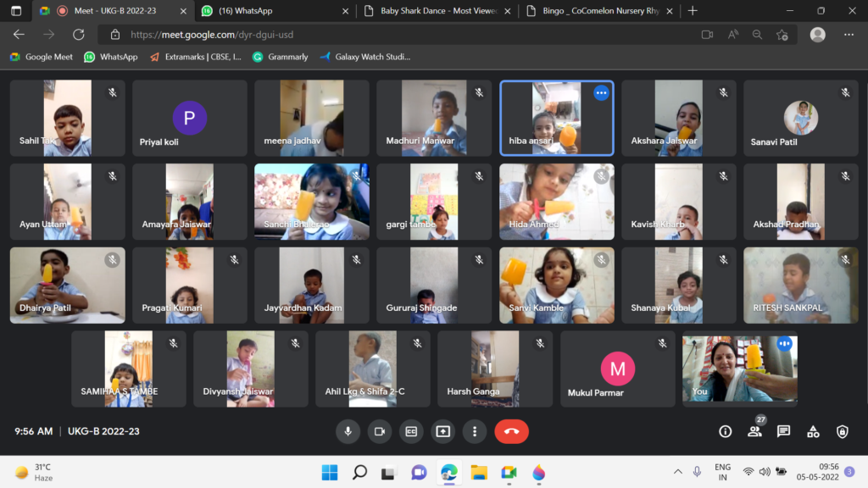868x488 pixels.
Task: Turn on closed captions
Action: [x=411, y=431]
